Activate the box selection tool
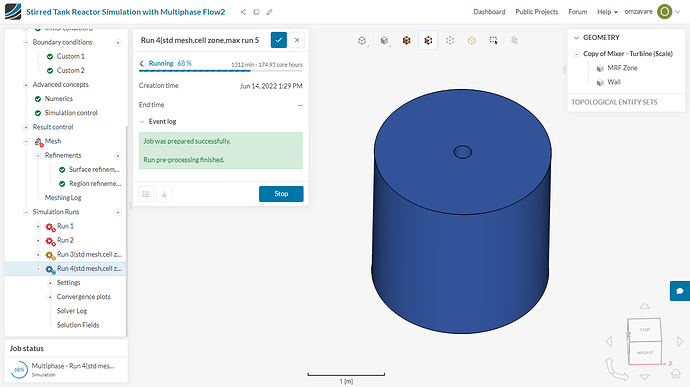The width and height of the screenshot is (690, 387). point(493,41)
